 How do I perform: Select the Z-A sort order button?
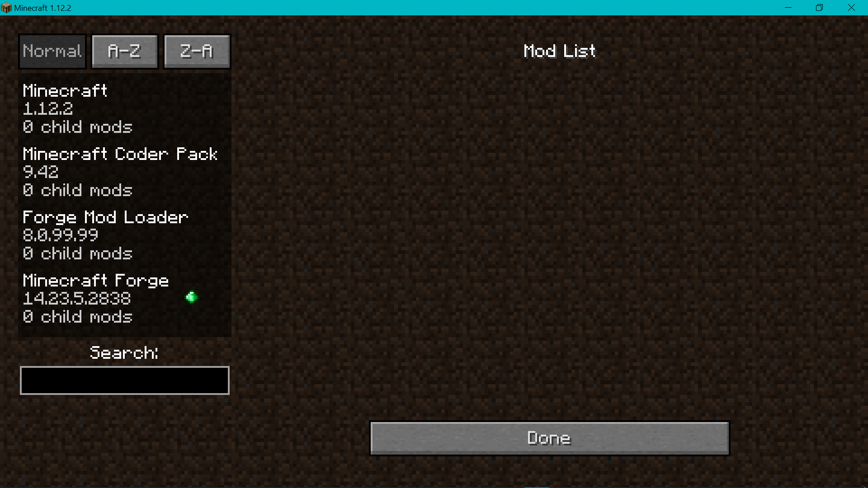tap(197, 51)
